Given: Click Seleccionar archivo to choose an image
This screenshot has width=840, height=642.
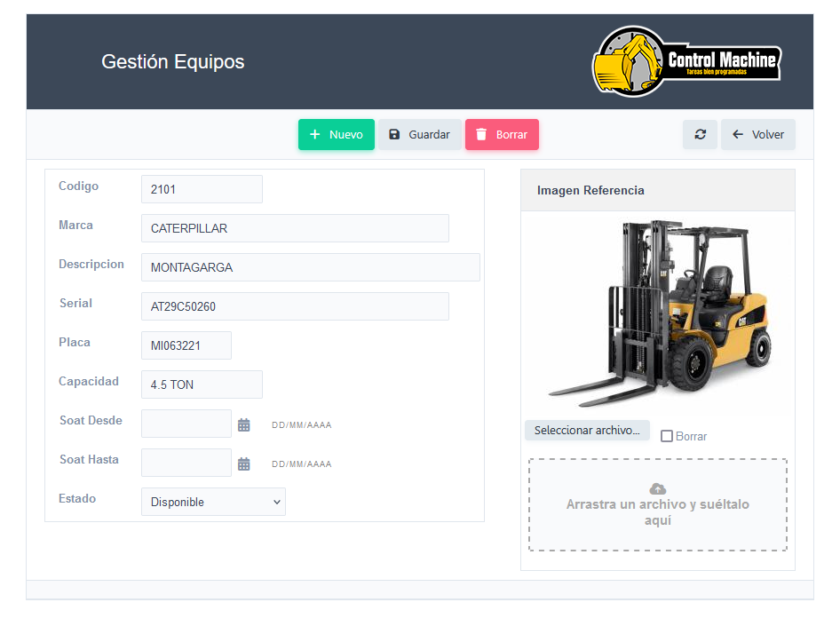Looking at the screenshot, I should point(587,431).
